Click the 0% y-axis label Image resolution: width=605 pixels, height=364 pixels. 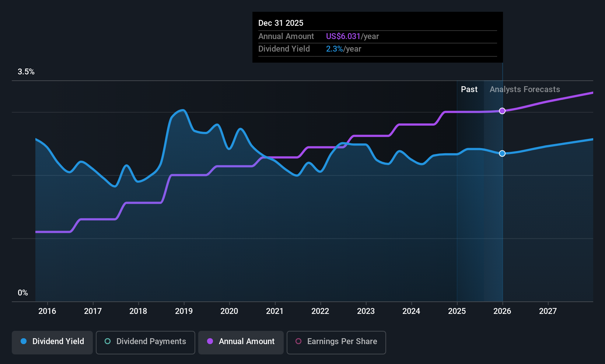(x=23, y=293)
